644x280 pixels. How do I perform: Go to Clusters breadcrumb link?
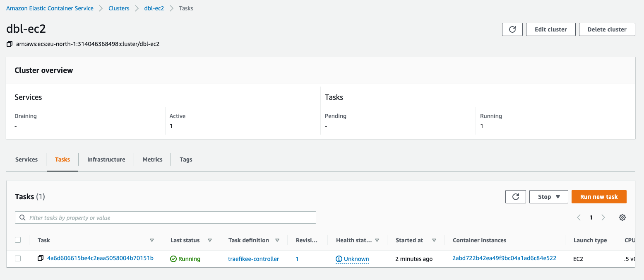(x=119, y=8)
